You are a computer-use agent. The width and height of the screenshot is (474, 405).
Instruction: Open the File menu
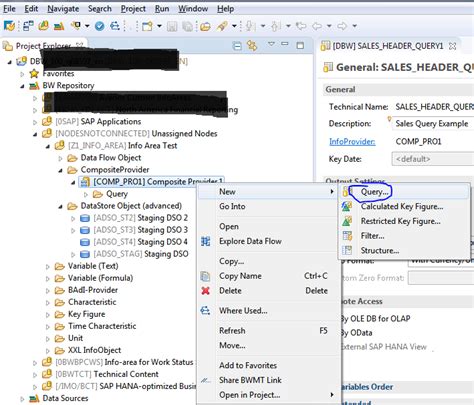point(9,9)
